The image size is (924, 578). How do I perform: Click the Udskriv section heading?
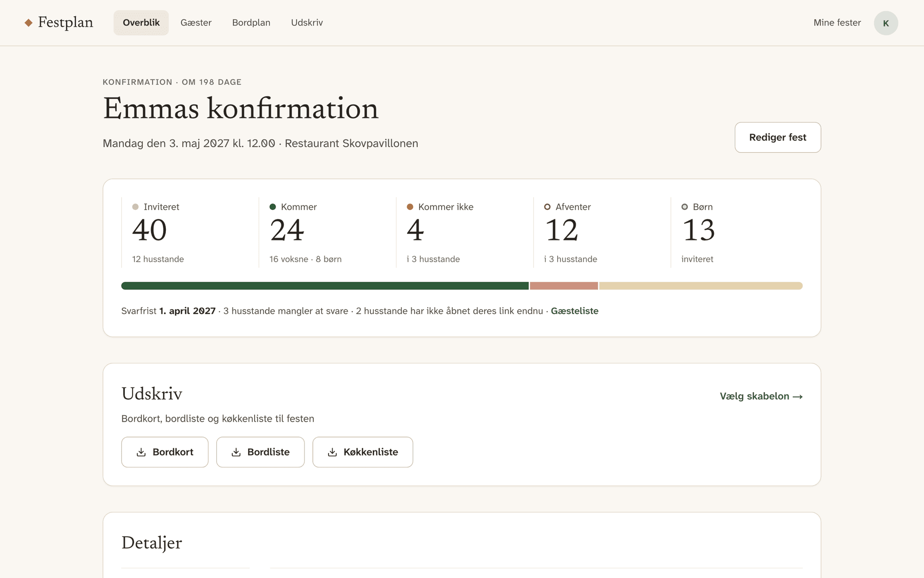[152, 394]
